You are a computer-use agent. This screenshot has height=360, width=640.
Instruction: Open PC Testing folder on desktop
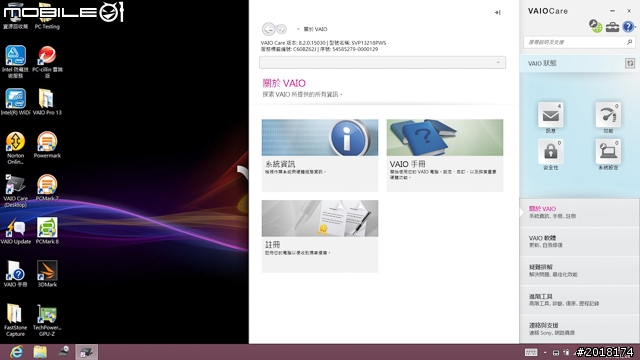(47, 16)
